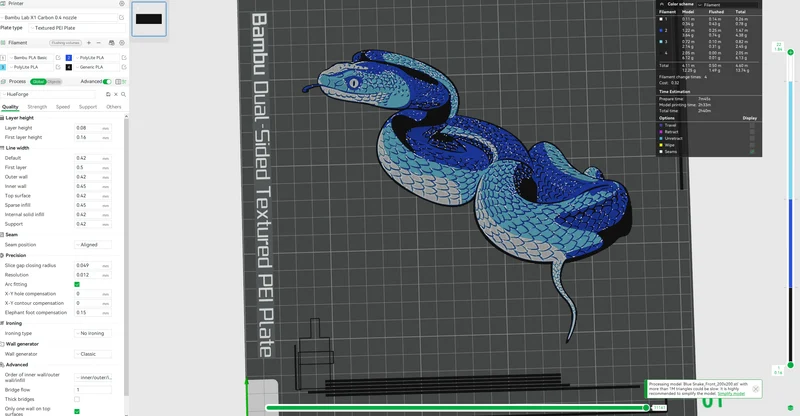The height and width of the screenshot is (416, 800).
Task: Show Unretract points in display options
Action: 752,138
